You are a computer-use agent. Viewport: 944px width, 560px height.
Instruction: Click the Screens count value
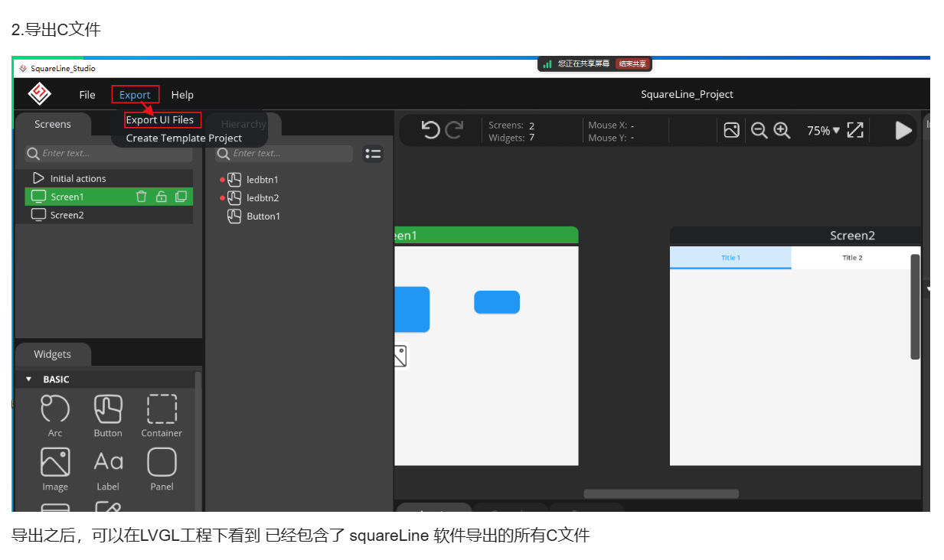[x=531, y=125]
